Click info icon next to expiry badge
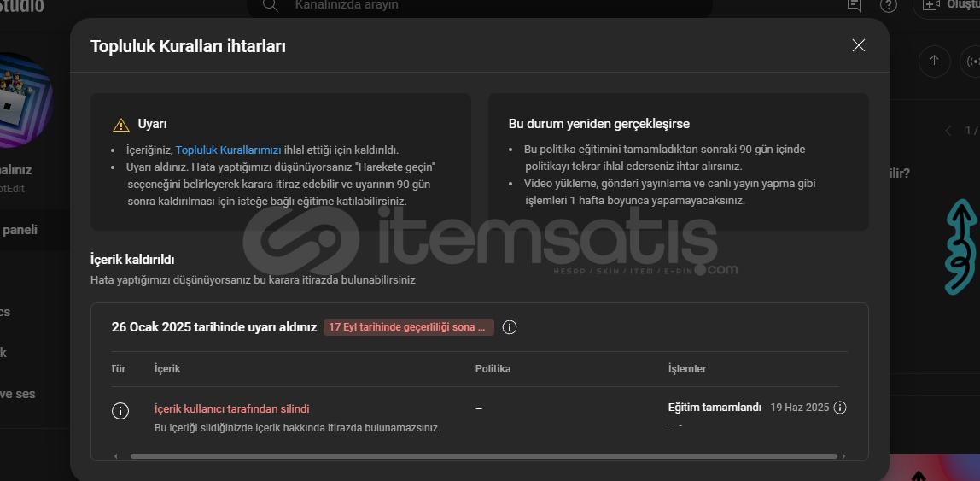 point(510,327)
